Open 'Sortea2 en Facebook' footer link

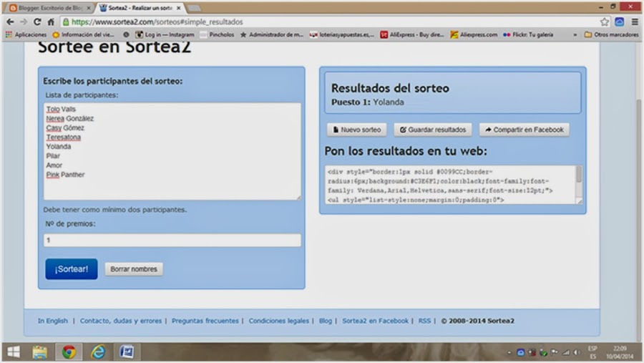click(376, 321)
